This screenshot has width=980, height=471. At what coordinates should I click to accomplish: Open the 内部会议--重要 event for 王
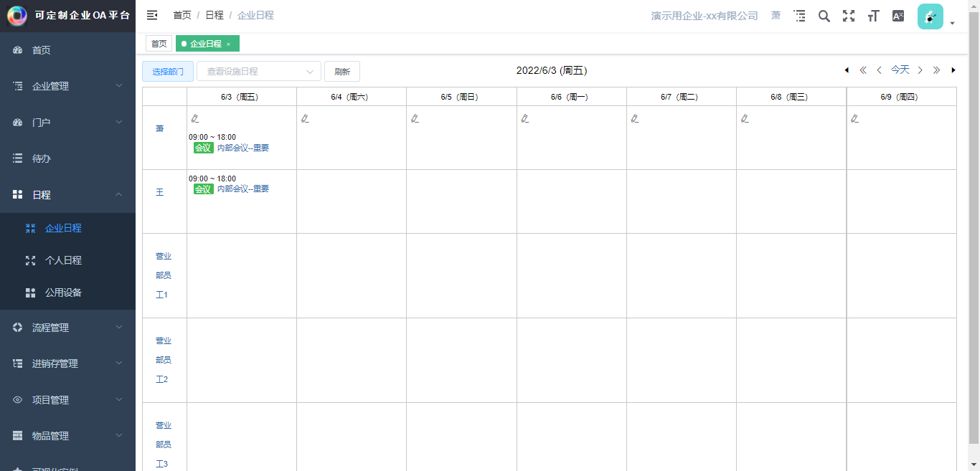point(243,189)
